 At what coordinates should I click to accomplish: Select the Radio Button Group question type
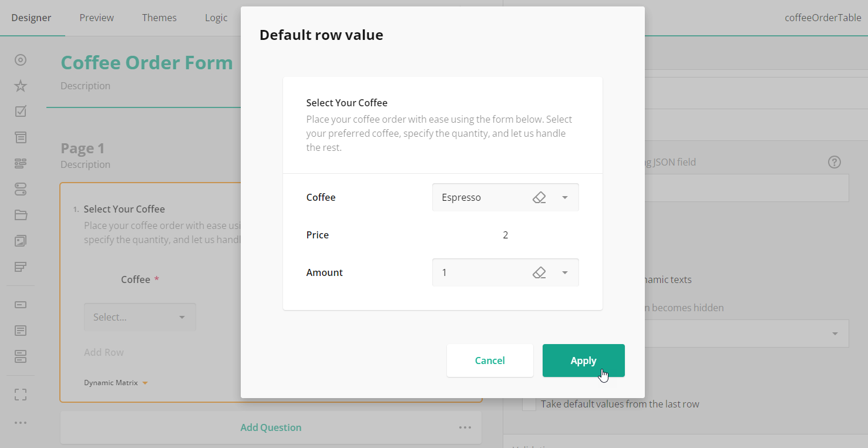tap(21, 59)
